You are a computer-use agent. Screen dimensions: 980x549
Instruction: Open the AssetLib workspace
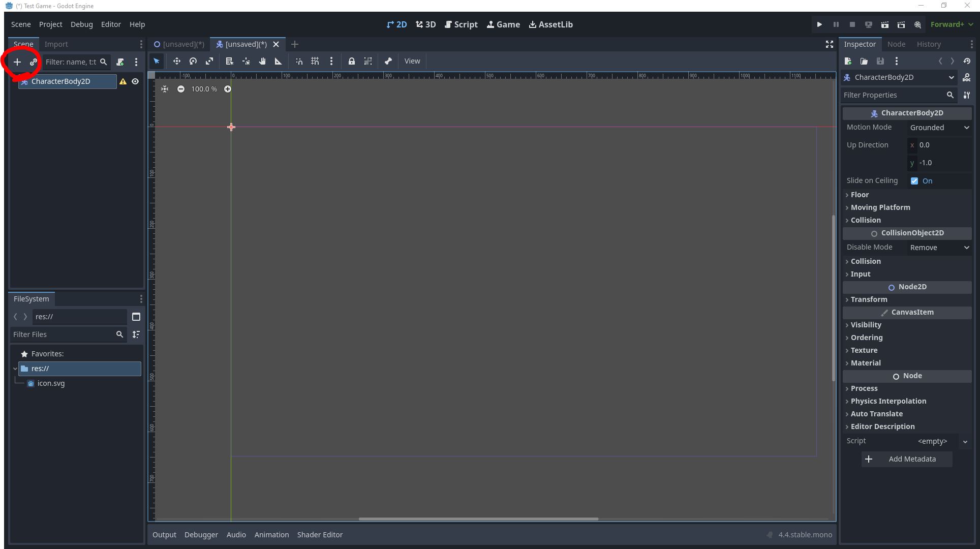click(550, 24)
